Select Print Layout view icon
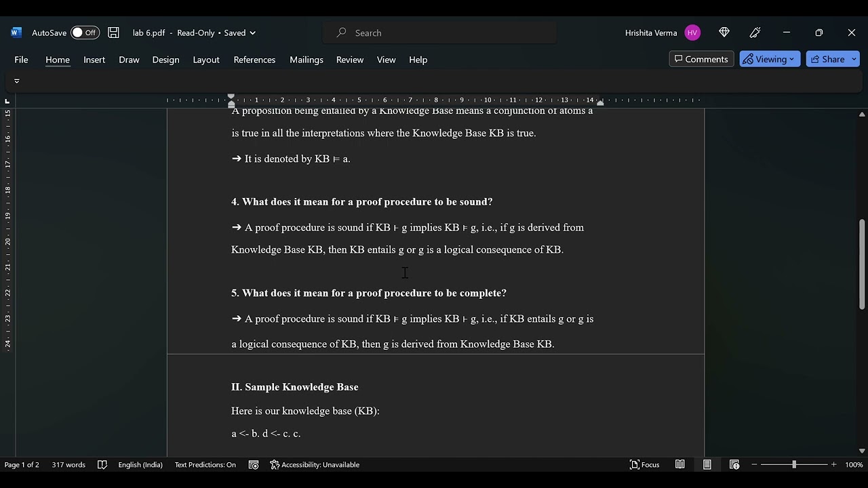 (x=707, y=464)
